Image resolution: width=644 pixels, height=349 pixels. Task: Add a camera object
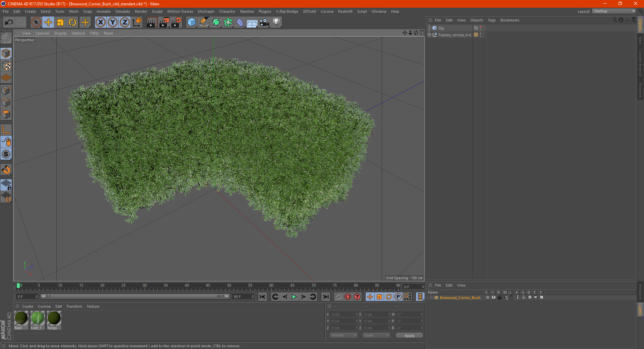(x=264, y=22)
